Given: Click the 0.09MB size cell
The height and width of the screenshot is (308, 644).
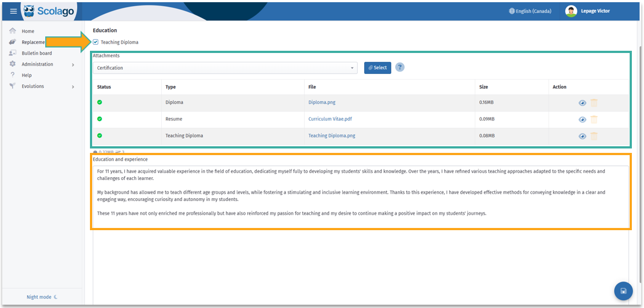Looking at the screenshot, I should tap(487, 119).
